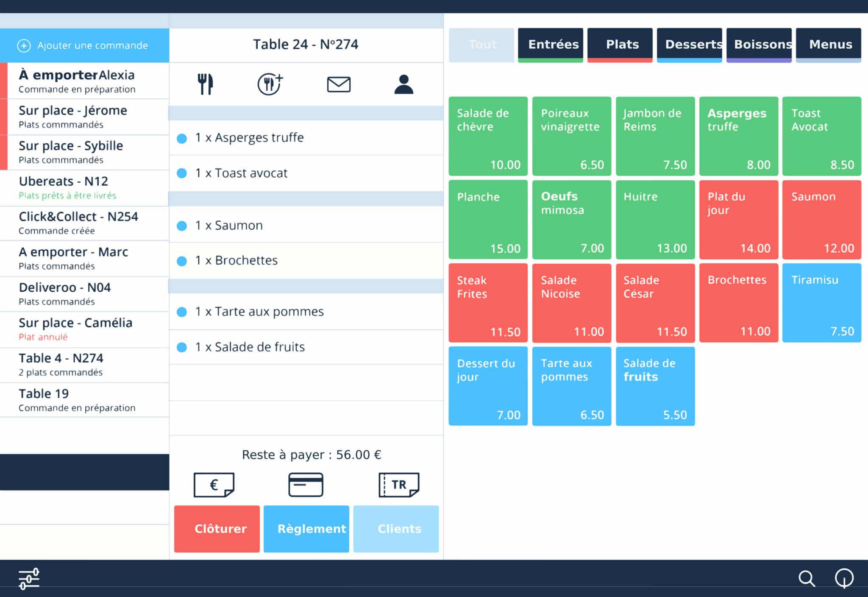
Task: Select cash euro payment icon
Action: 214,485
